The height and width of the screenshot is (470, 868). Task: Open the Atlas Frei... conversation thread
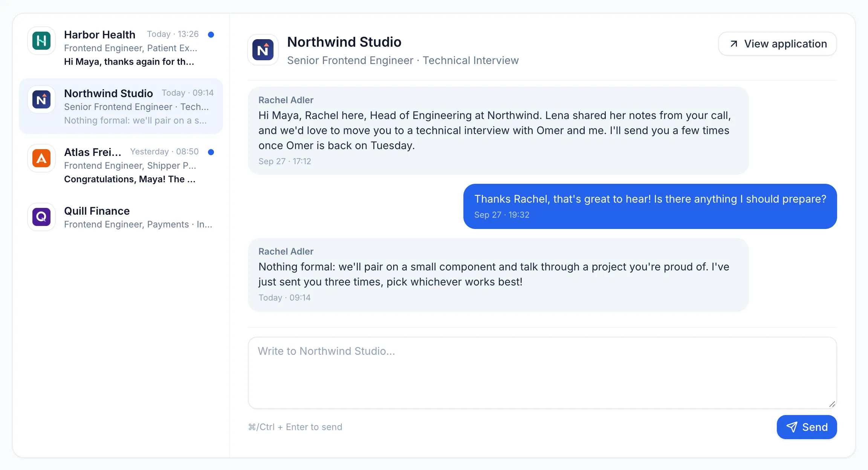pyautogui.click(x=121, y=165)
